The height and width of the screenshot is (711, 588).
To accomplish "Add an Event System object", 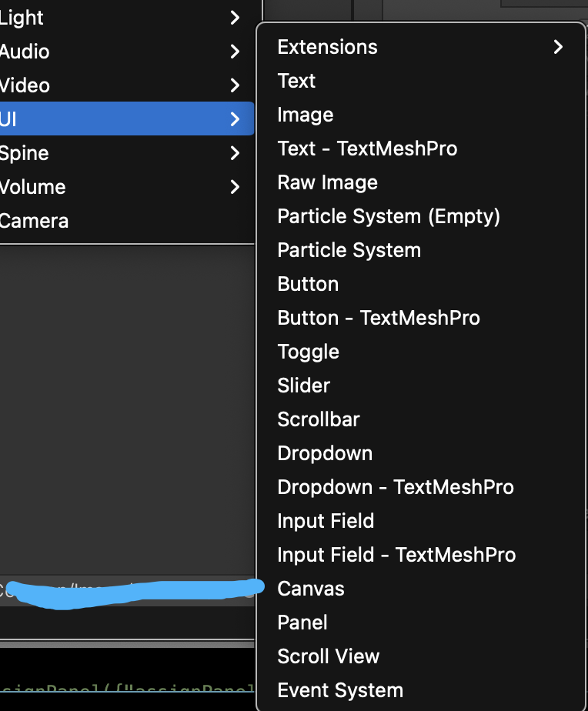I will pos(340,690).
